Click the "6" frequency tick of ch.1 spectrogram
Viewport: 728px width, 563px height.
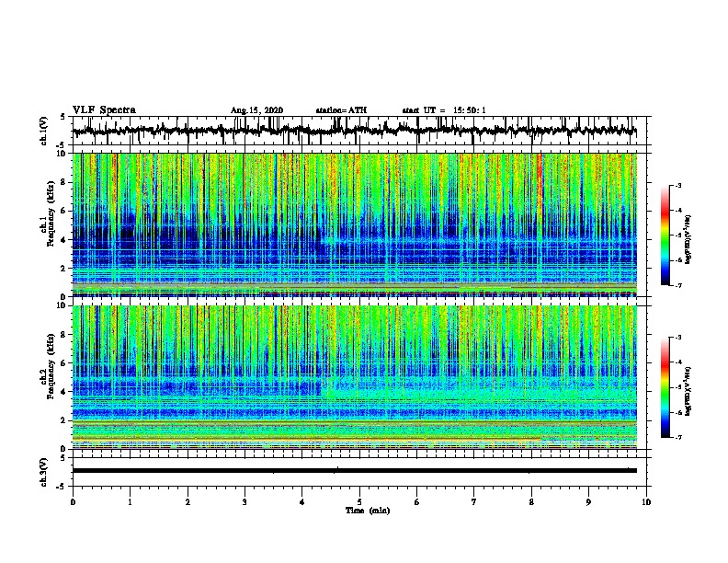63,211
